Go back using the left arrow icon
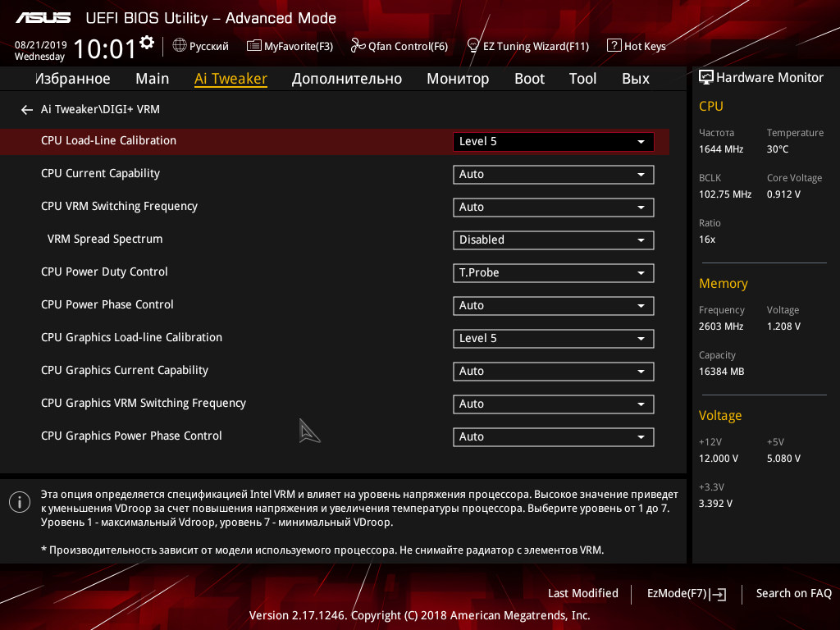840x630 pixels. [27, 110]
